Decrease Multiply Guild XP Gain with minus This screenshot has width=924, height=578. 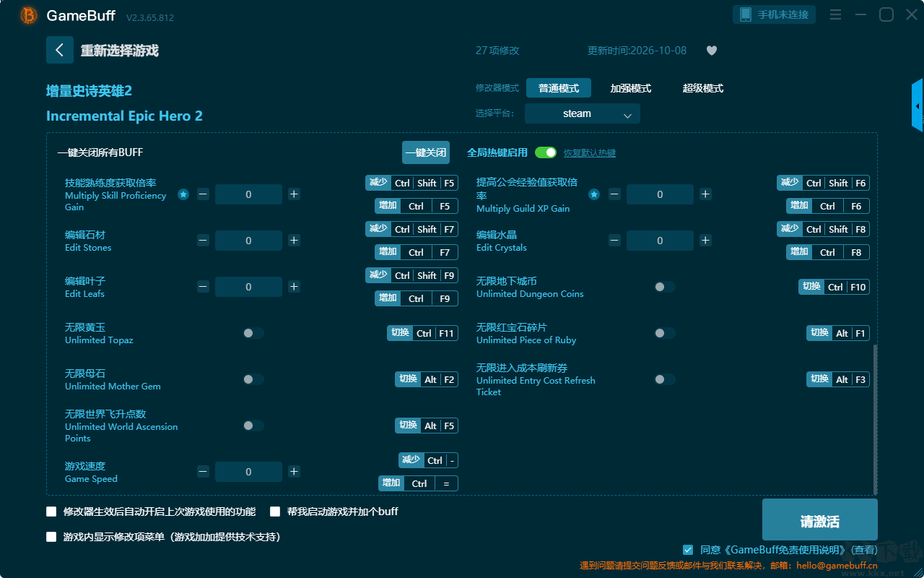(614, 194)
